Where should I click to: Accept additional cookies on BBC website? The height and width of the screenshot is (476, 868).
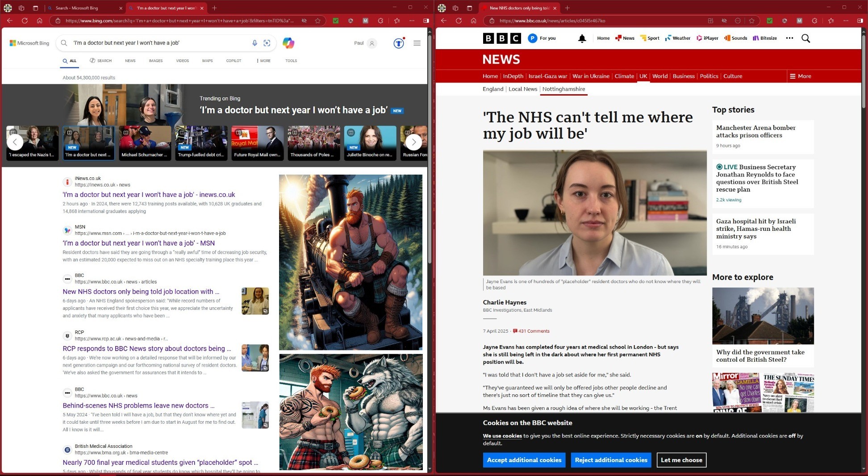(524, 460)
